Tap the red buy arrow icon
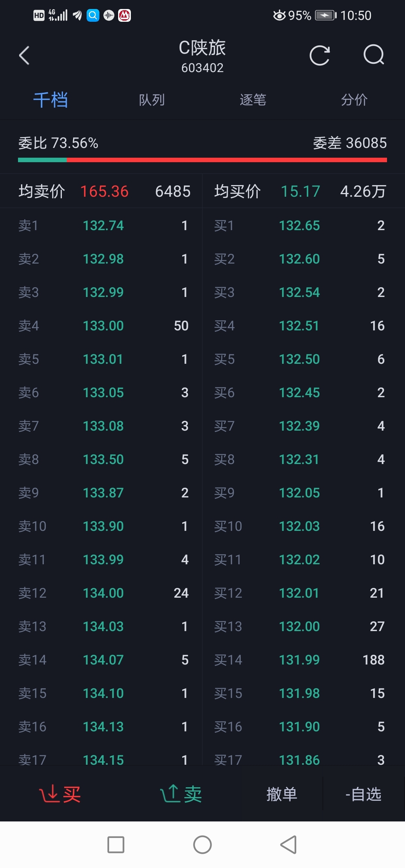Image resolution: width=405 pixels, height=868 pixels. tap(49, 794)
